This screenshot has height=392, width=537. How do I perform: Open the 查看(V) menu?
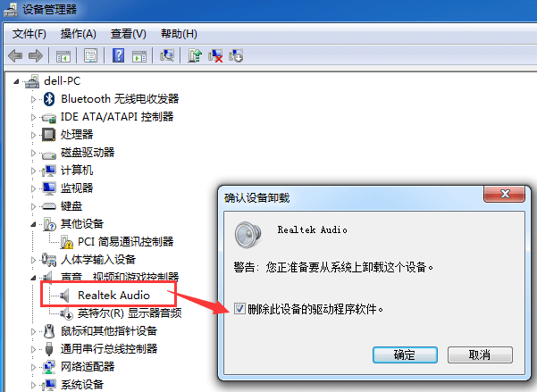[128, 34]
